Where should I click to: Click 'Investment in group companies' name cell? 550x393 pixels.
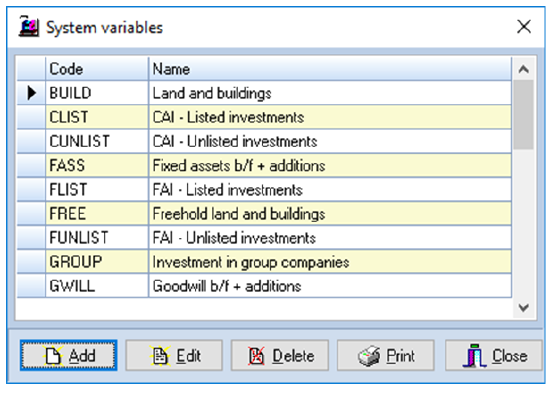[x=330, y=262]
